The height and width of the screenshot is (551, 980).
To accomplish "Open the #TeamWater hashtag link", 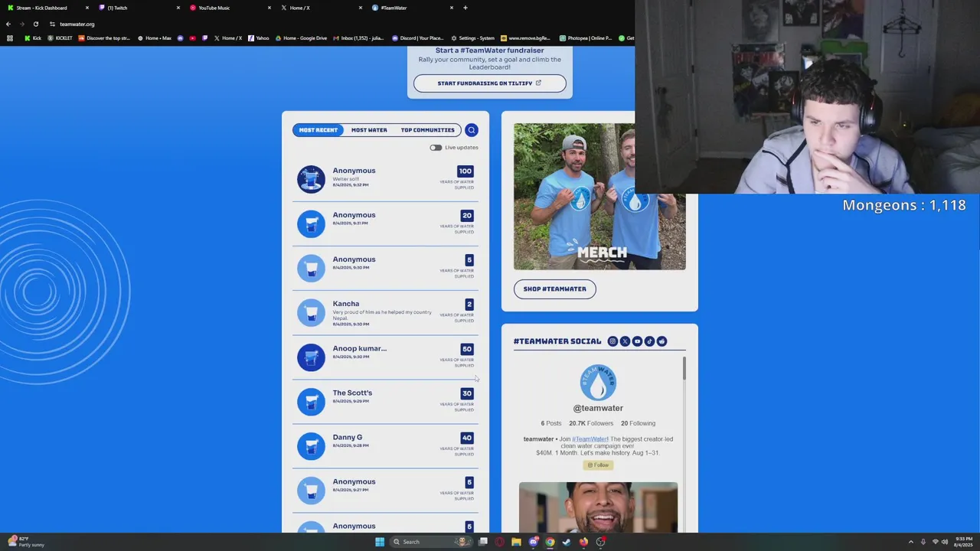I will click(x=590, y=439).
